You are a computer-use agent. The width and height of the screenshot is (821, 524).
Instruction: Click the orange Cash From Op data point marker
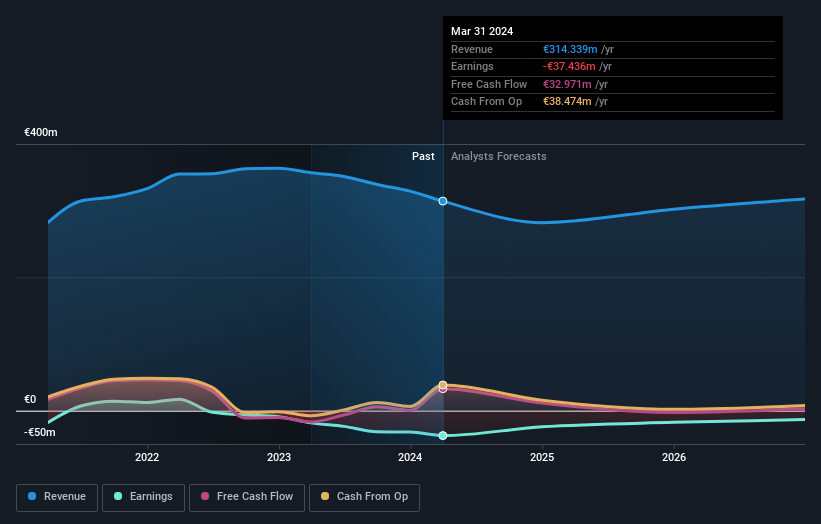[443, 385]
